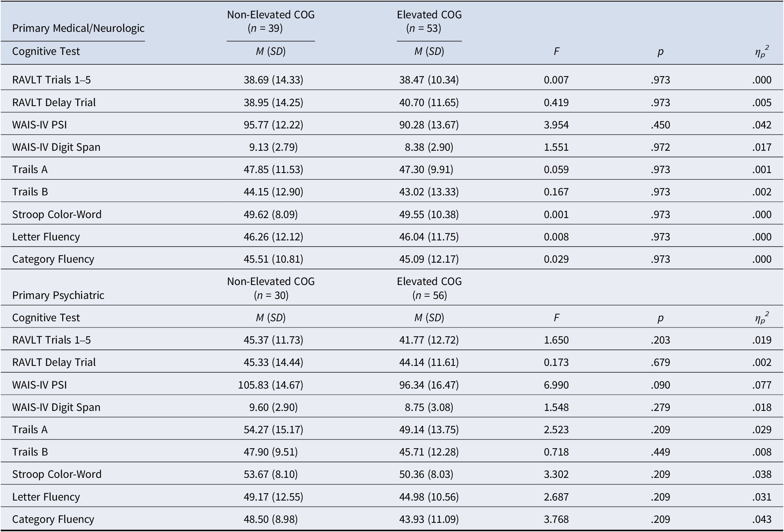This screenshot has height=532, width=784.
Task: Click value 38.69 (14.33)
Action: tap(273, 80)
